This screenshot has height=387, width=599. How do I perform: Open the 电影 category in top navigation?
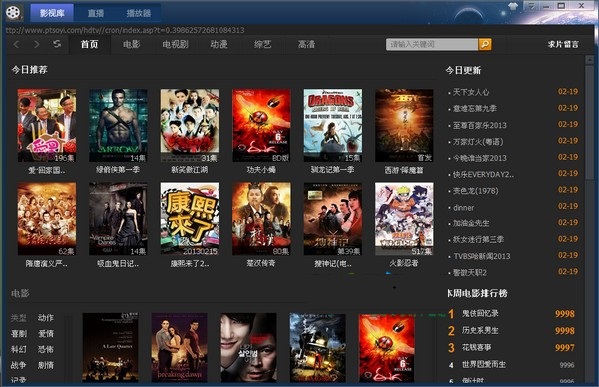click(x=132, y=44)
